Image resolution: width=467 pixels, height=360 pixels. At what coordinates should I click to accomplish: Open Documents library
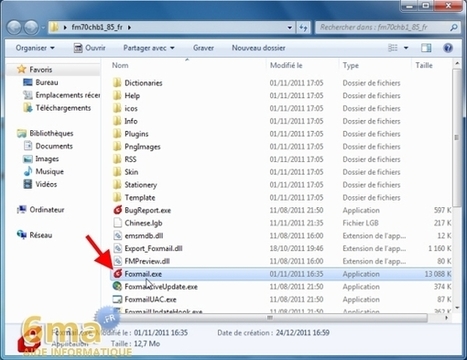click(x=48, y=146)
